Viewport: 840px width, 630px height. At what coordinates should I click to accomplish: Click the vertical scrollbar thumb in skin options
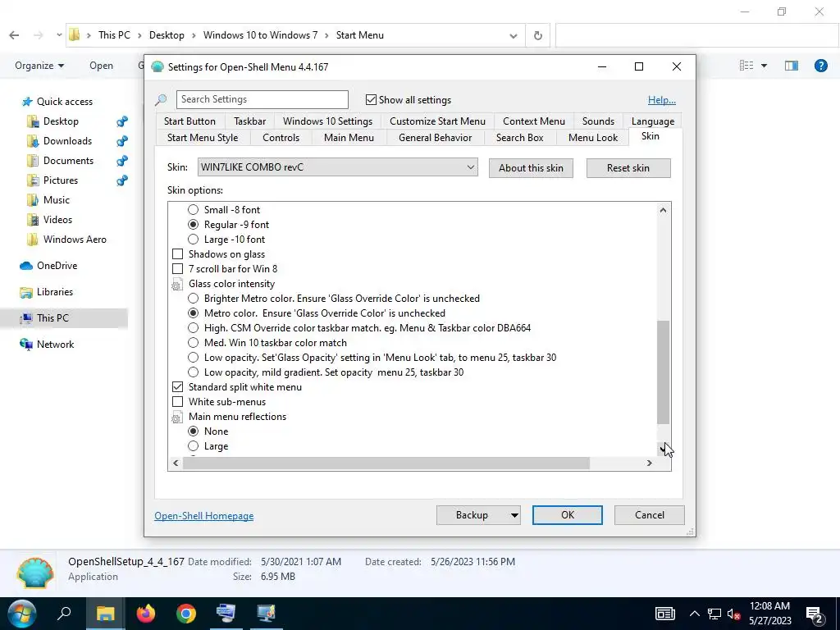click(663, 372)
